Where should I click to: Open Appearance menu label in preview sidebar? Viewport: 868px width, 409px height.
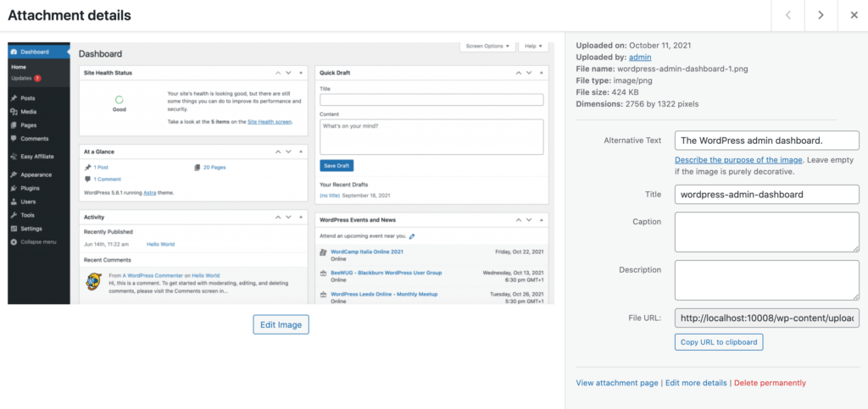click(36, 174)
